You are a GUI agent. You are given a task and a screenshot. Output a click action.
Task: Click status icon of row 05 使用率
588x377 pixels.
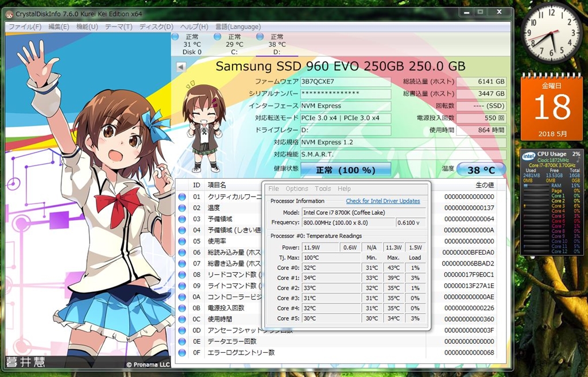(x=182, y=241)
